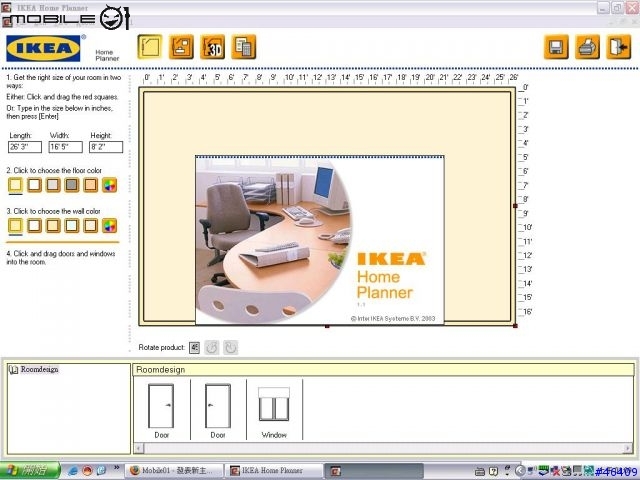Click the Length input field
The image size is (640, 480).
[x=25, y=147]
